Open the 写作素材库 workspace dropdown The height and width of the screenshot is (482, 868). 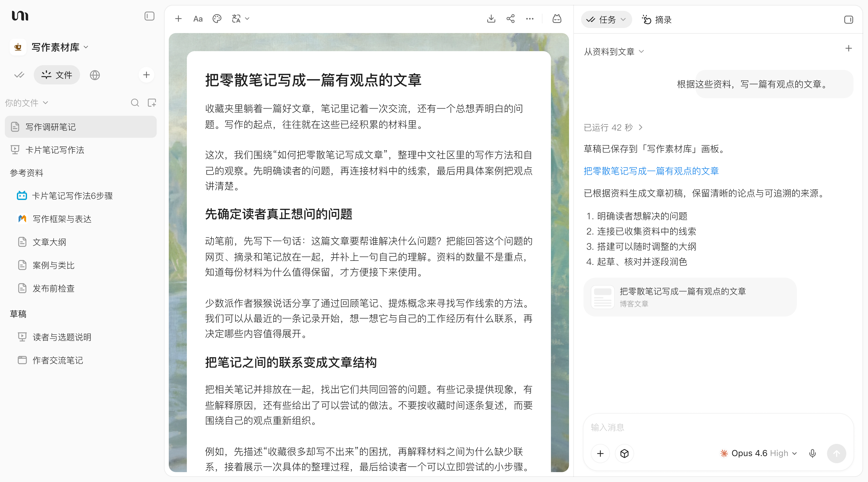point(60,47)
